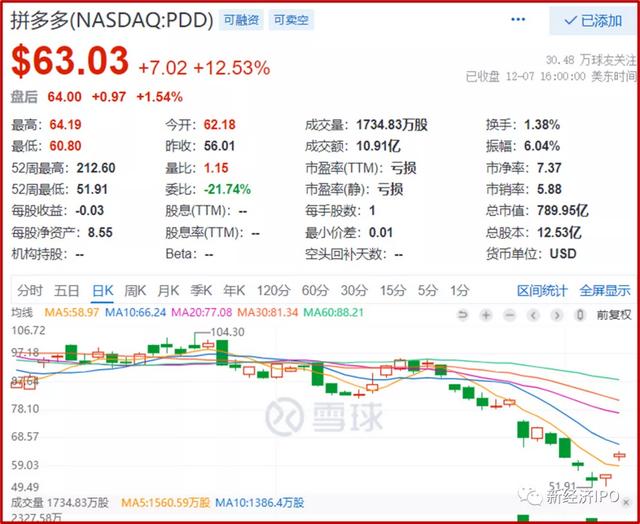
Task: Select the 年K chart tab
Action: pos(234,291)
